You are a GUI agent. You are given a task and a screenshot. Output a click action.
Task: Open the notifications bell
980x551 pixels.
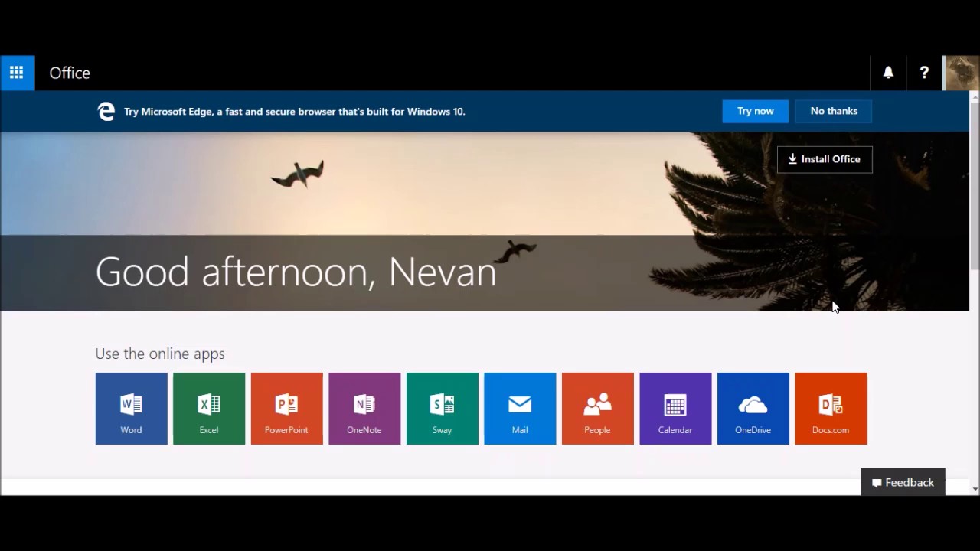click(x=888, y=73)
